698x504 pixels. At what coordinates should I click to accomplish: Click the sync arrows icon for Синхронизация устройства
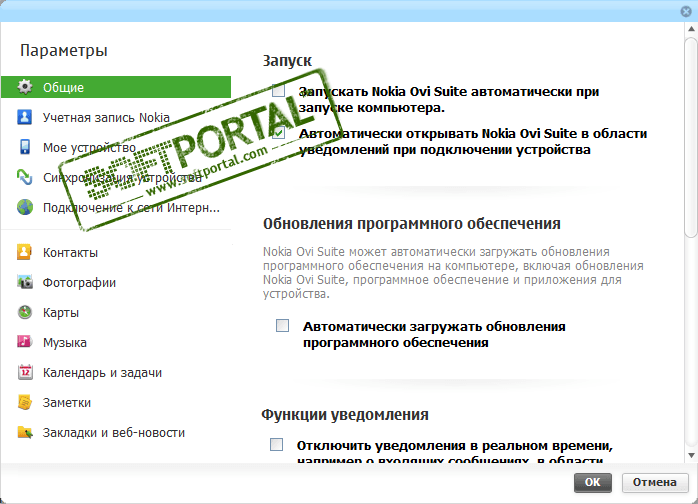24,177
